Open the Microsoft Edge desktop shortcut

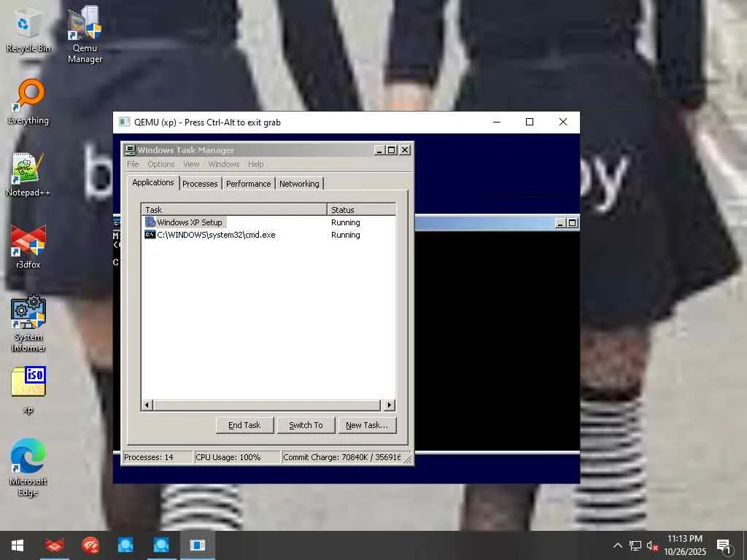(x=28, y=467)
